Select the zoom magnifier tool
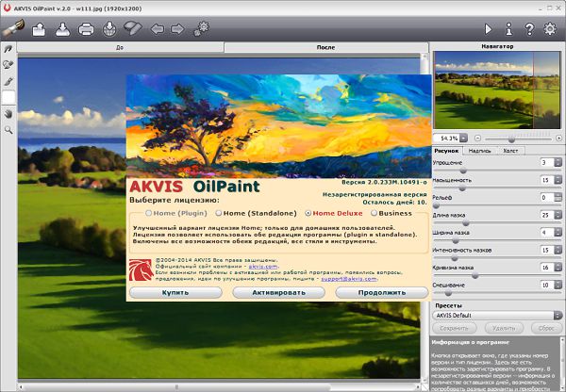Viewport: 566px width, 392px height. 8,129
